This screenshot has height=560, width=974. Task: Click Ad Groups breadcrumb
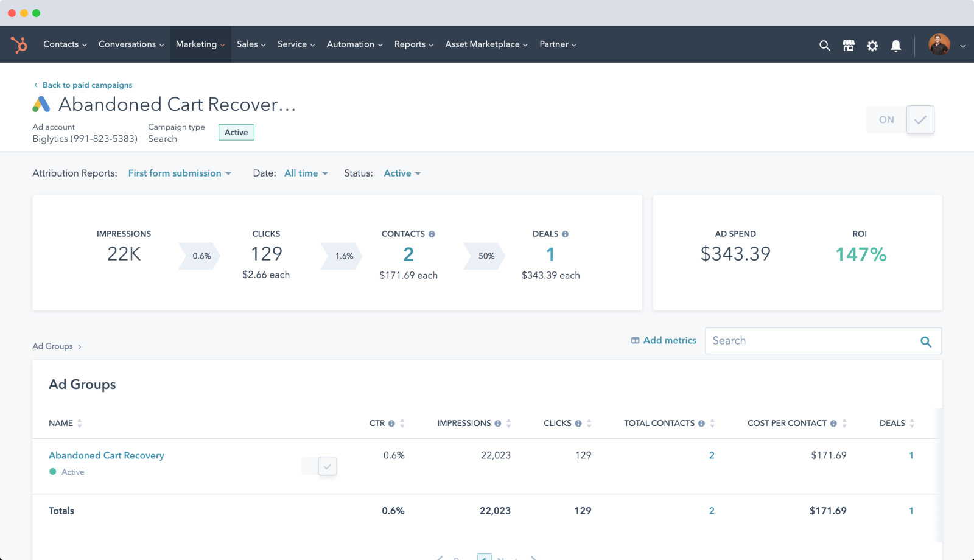pos(52,346)
